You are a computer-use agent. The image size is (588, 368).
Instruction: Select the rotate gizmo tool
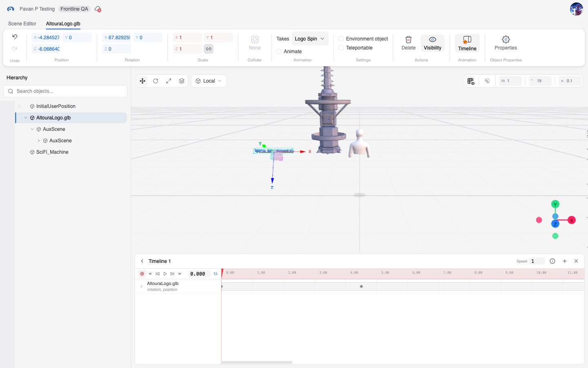pyautogui.click(x=156, y=81)
